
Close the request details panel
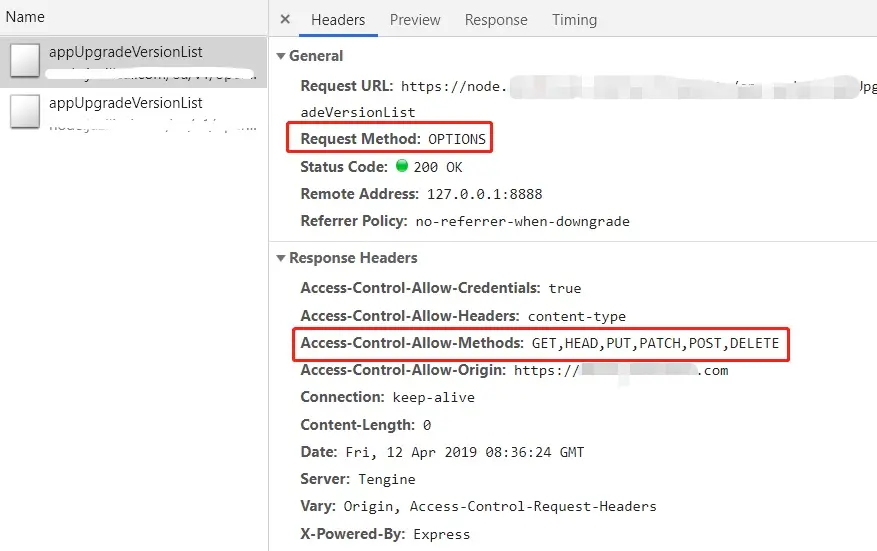pos(285,20)
